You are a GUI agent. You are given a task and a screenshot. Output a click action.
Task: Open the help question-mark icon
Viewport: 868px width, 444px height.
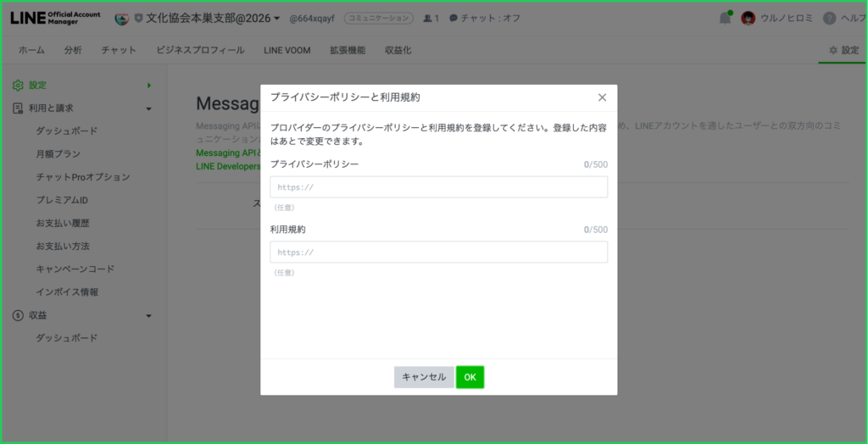tap(829, 19)
